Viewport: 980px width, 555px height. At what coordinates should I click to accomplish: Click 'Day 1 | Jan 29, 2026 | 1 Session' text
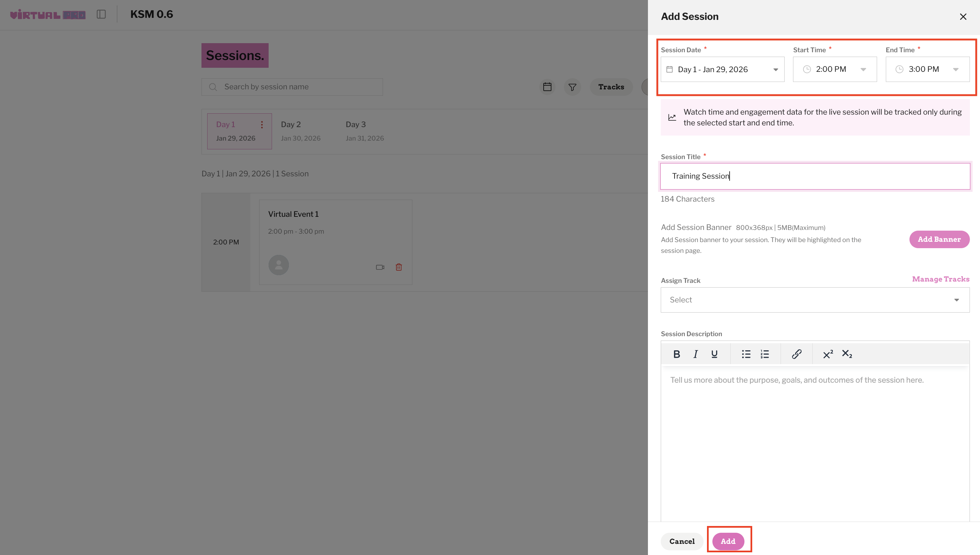click(x=255, y=174)
